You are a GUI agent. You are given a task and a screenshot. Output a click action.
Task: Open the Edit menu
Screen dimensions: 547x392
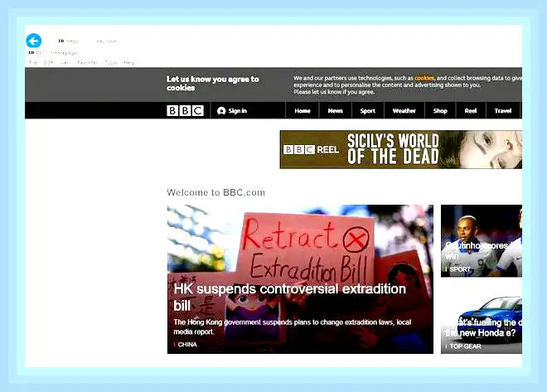[48, 62]
